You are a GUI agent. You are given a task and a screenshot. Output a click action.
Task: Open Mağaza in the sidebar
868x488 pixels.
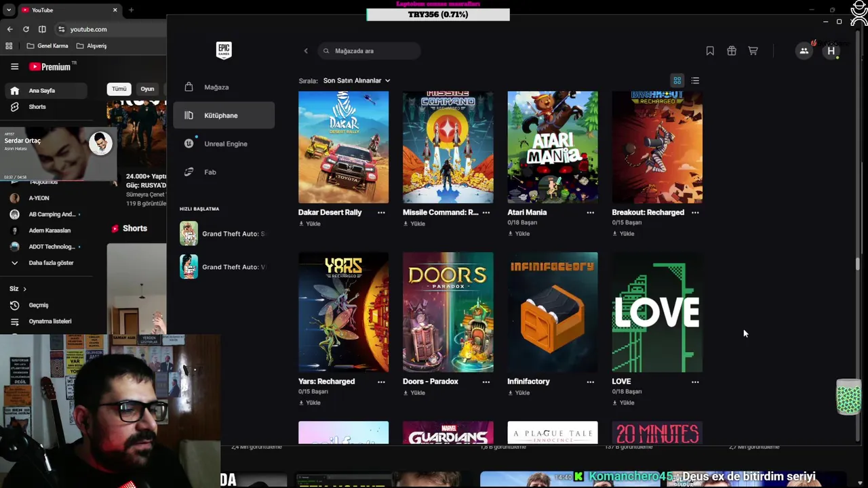coord(224,87)
